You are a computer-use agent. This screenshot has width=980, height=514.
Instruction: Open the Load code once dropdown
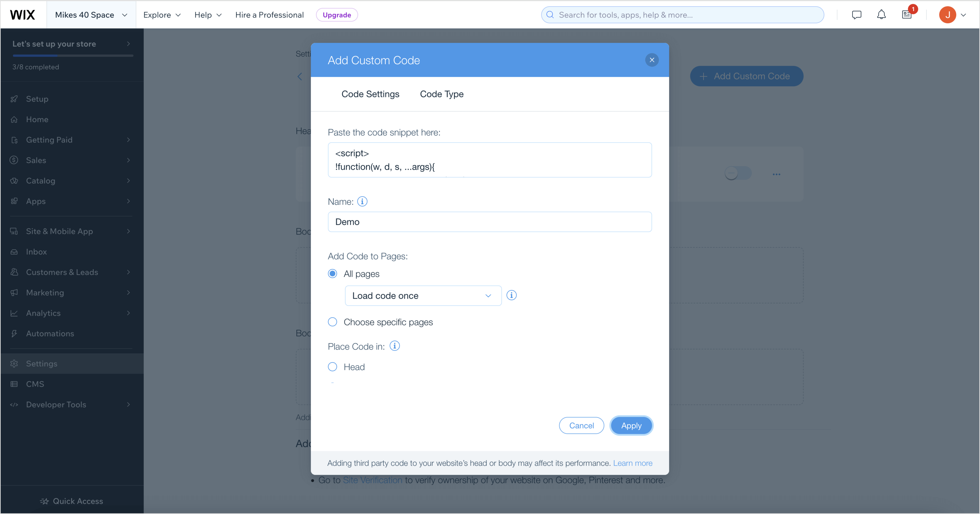[x=423, y=296]
